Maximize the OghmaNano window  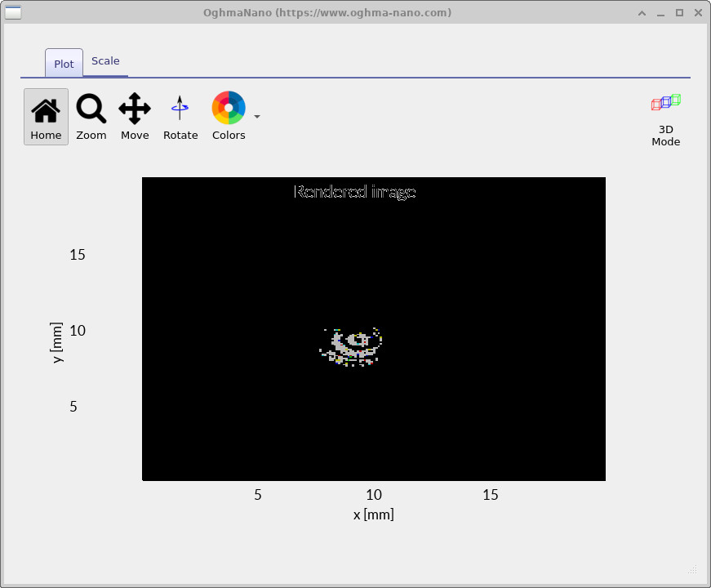pos(679,12)
